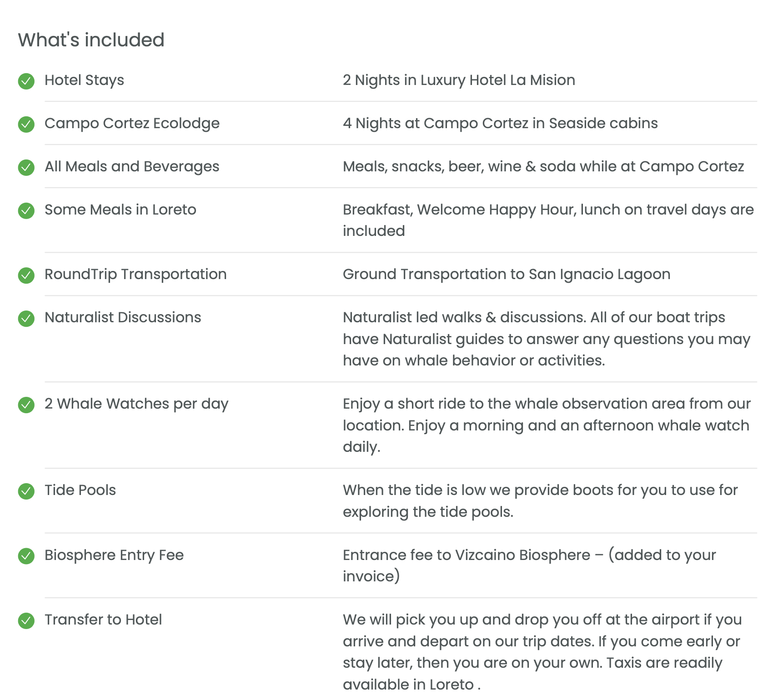Click the 2 Nights in Luxury Hotel La Mision text
This screenshot has width=773, height=700.
(459, 80)
